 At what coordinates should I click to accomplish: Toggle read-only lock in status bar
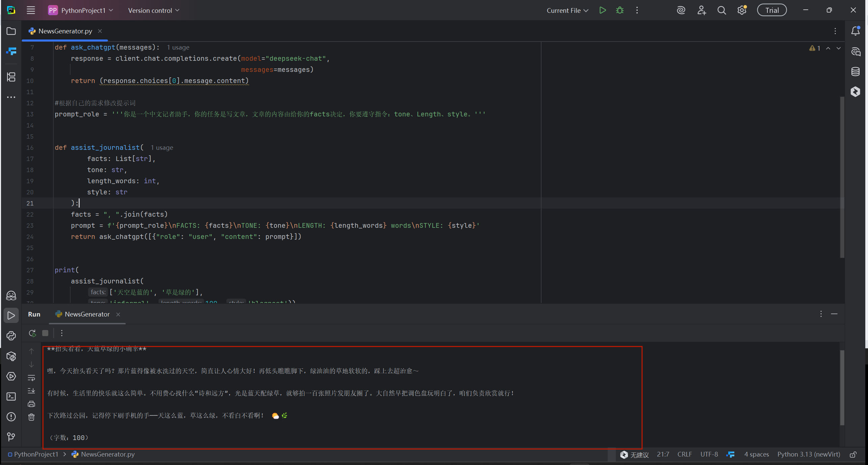853,455
